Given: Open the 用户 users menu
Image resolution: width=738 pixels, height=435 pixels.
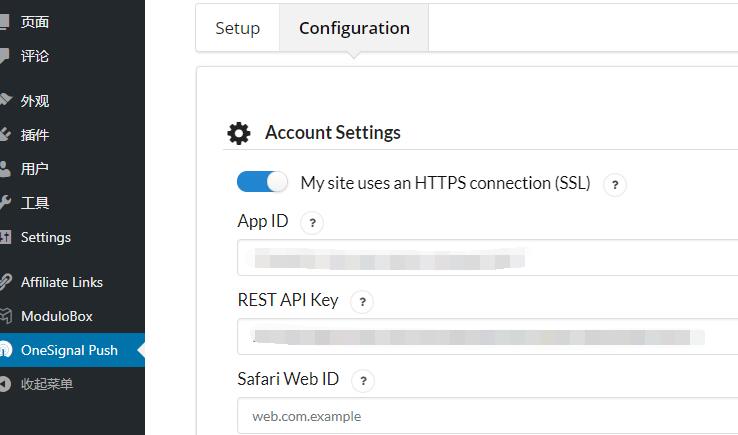Looking at the screenshot, I should tap(35, 169).
